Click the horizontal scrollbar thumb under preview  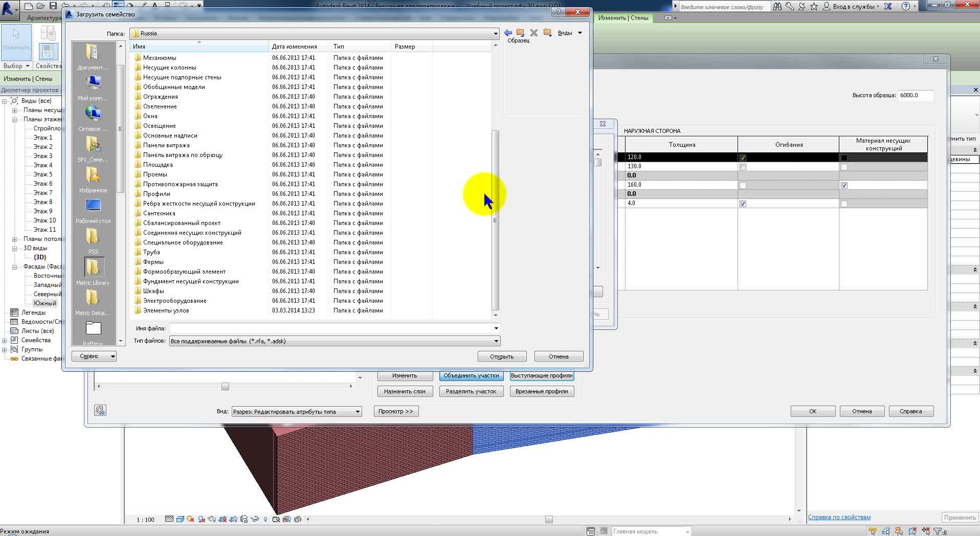tap(225, 387)
